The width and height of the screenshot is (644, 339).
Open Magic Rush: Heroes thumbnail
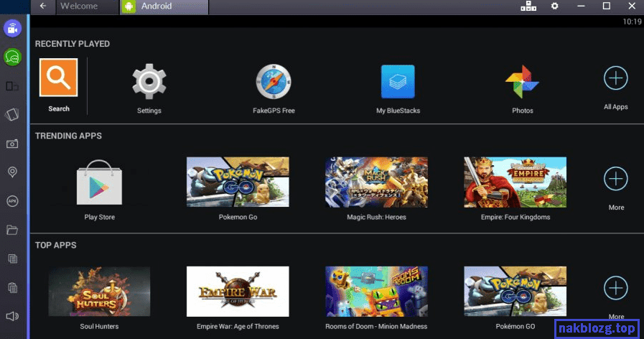pyautogui.click(x=377, y=182)
